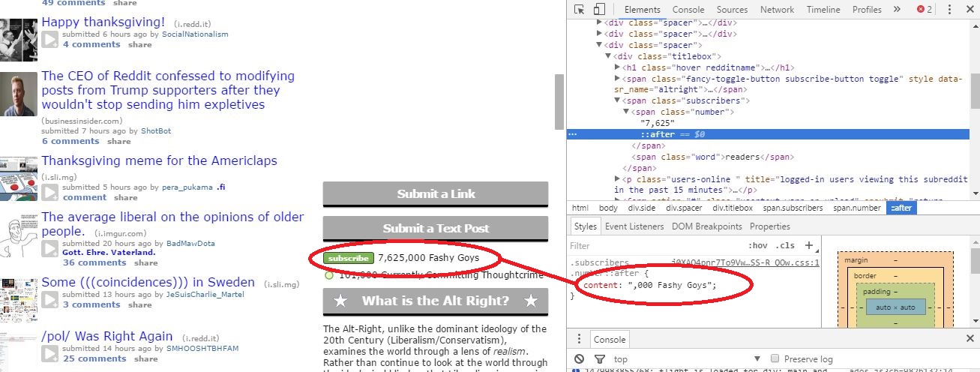Open the console filter funnel icon
This screenshot has height=372, width=980.
(599, 359)
